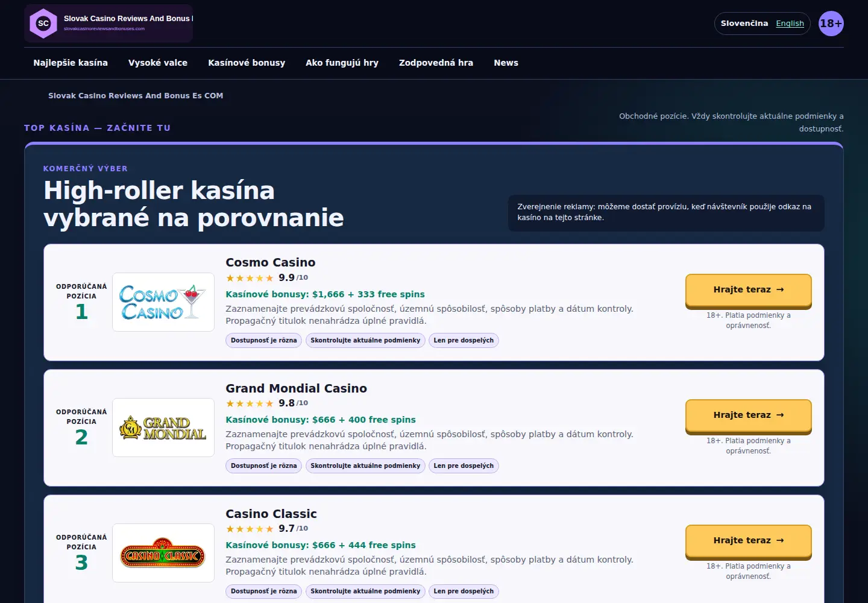Click Hrajte teraz for Grand Mondial Casino
The image size is (868, 603).
[x=749, y=415]
